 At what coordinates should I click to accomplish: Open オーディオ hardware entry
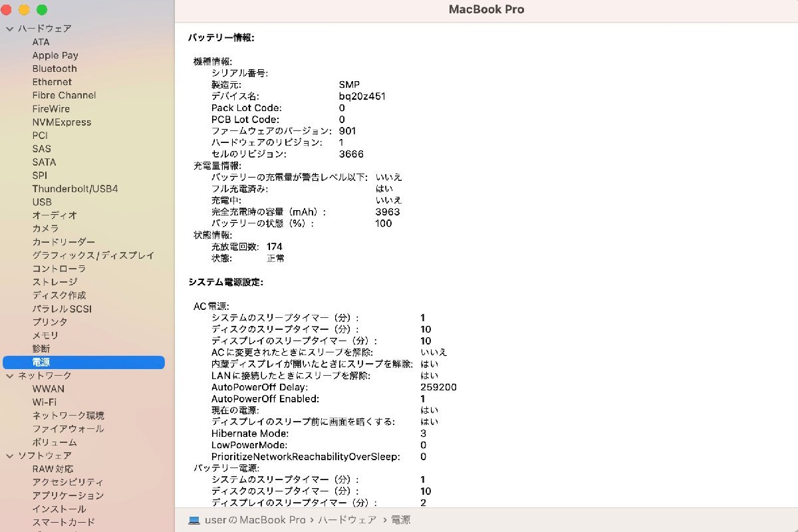click(55, 215)
